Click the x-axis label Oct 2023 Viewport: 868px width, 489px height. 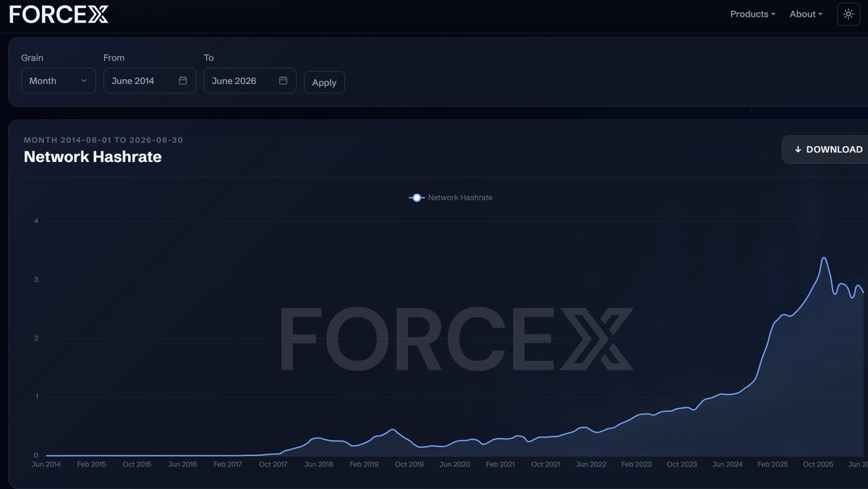point(682,464)
